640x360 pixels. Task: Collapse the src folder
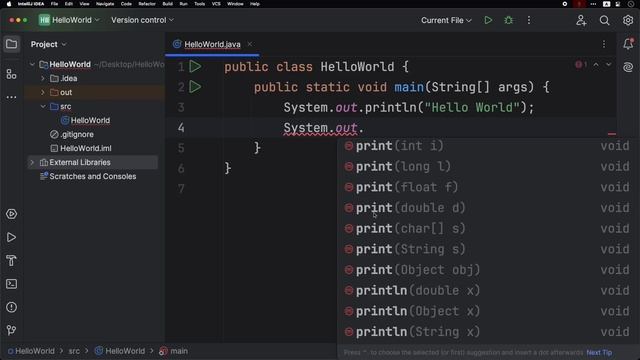(x=43, y=106)
